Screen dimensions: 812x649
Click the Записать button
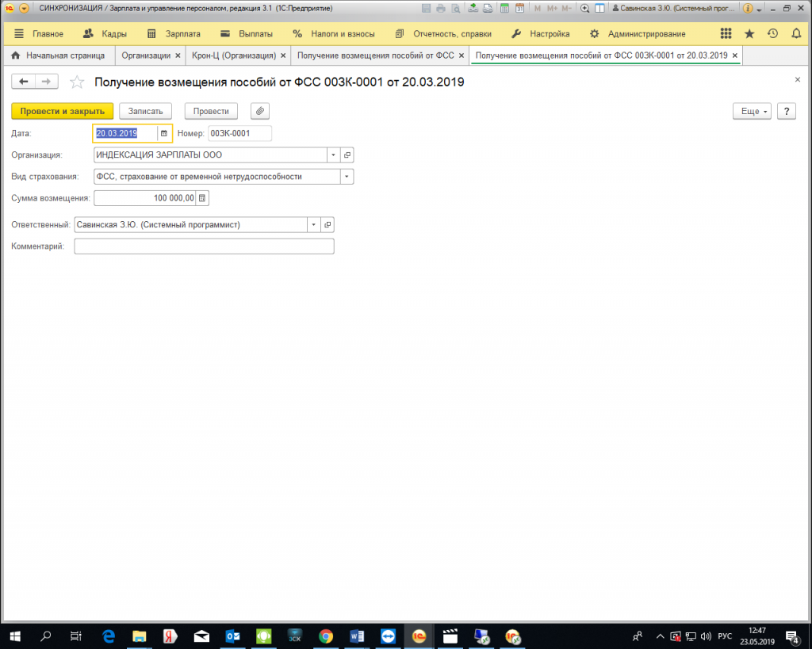point(145,112)
